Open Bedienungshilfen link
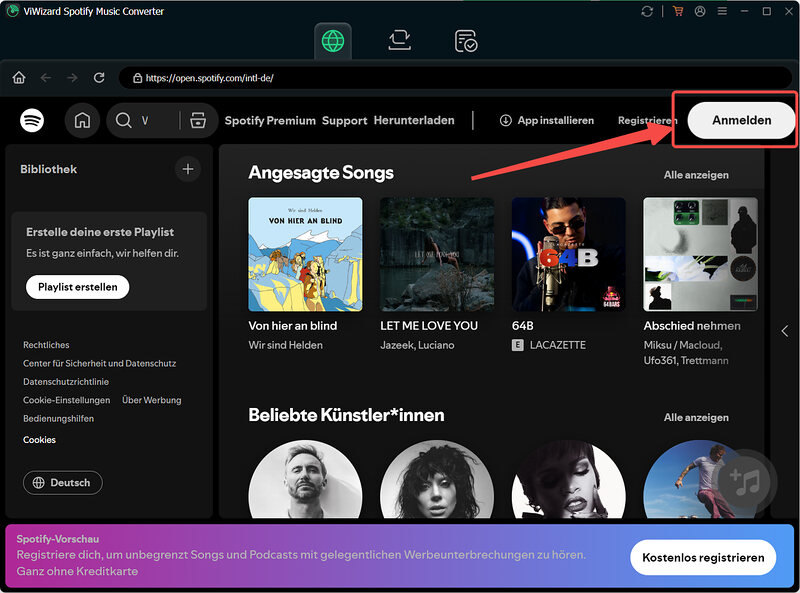800x593 pixels. coord(58,418)
